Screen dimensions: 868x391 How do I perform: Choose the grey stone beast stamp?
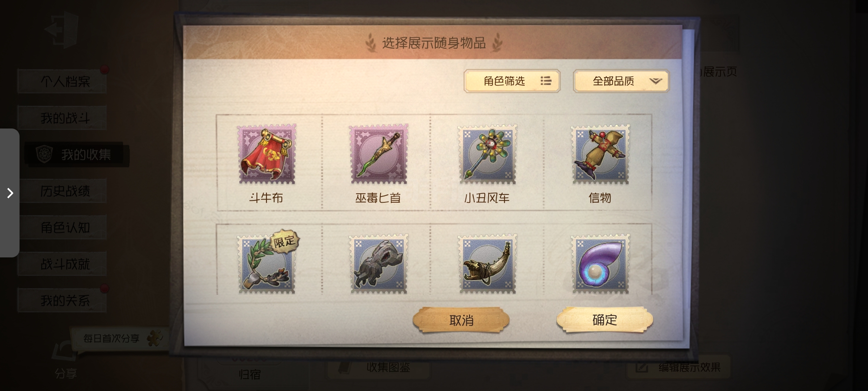click(x=379, y=263)
